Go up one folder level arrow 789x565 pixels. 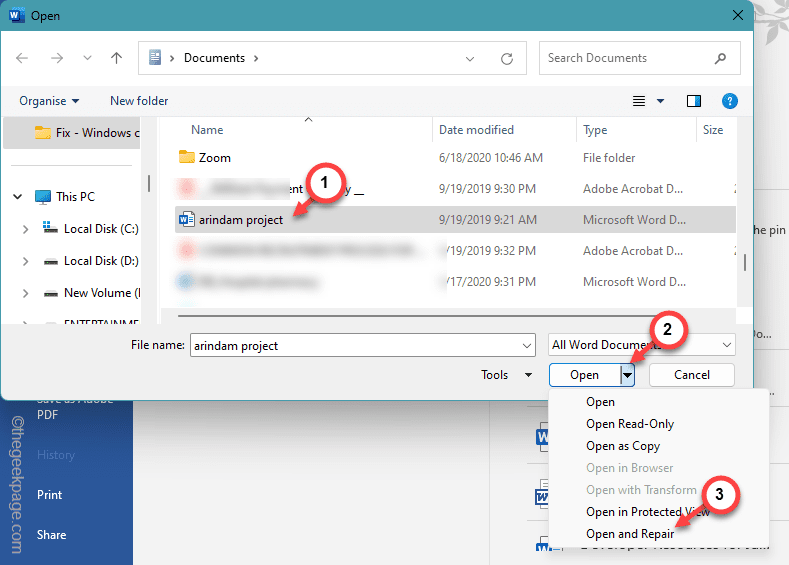tap(116, 58)
